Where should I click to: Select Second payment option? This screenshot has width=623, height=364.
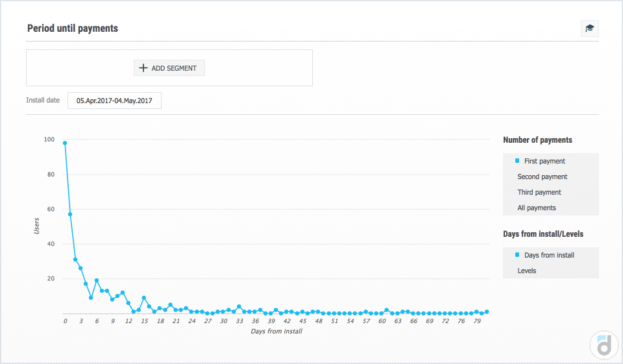pyautogui.click(x=542, y=176)
